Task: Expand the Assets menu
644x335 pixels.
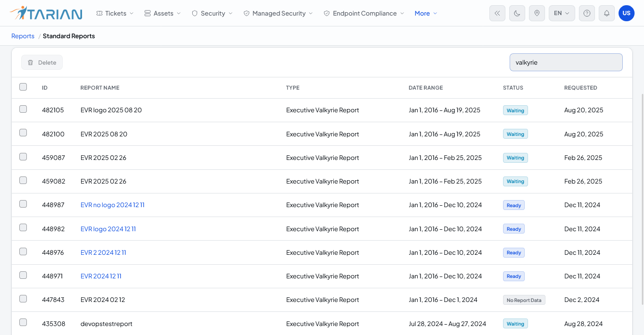Action: click(163, 13)
